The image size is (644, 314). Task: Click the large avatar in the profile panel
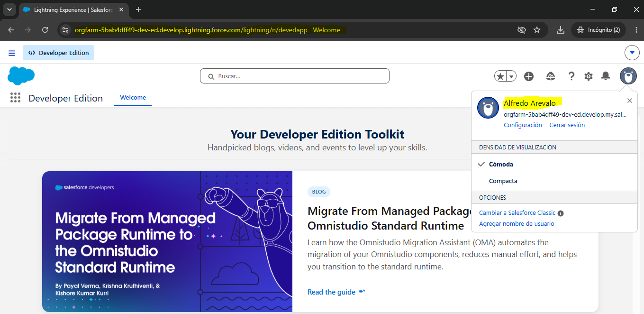pos(488,108)
